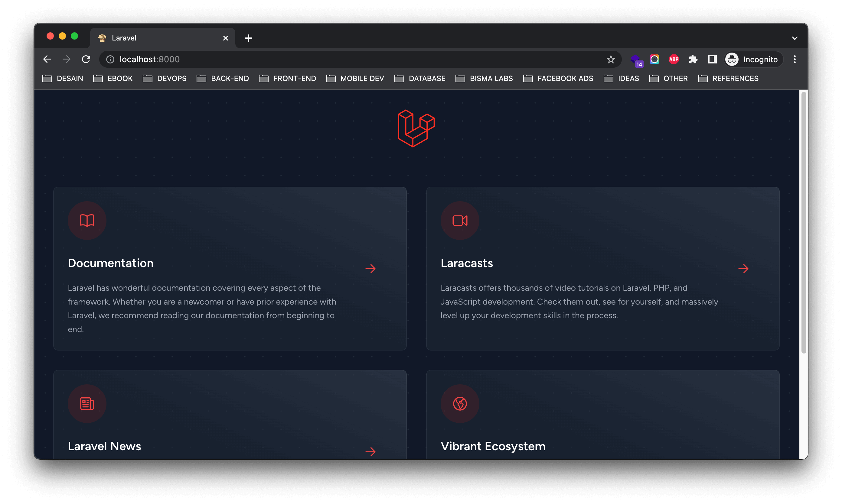This screenshot has width=842, height=504.
Task: Open the EBOOK bookmarks folder
Action: (x=113, y=79)
